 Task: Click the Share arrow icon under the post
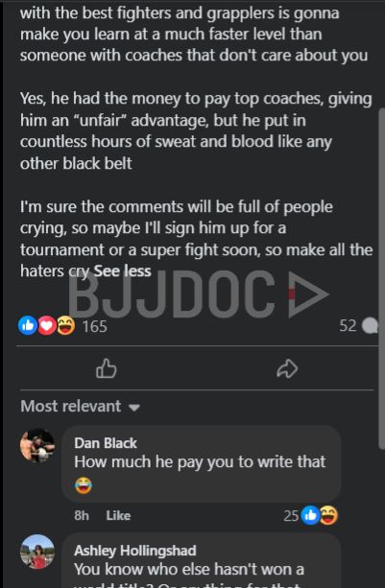(287, 368)
